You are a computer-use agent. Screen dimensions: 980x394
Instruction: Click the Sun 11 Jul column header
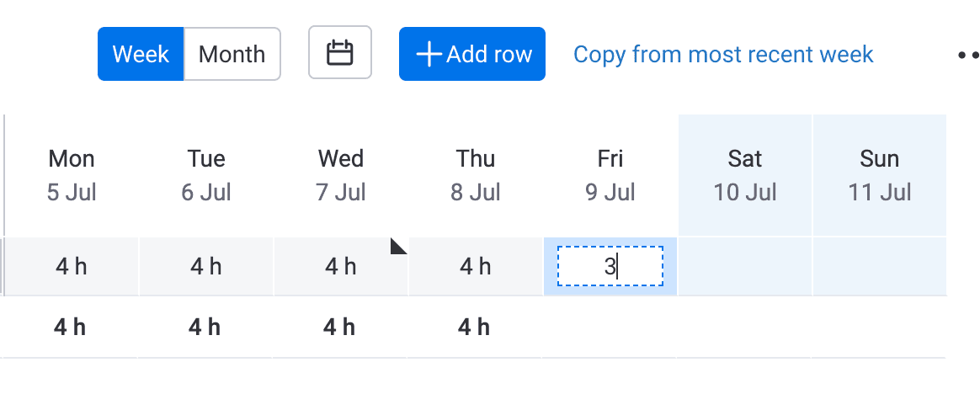click(x=879, y=175)
